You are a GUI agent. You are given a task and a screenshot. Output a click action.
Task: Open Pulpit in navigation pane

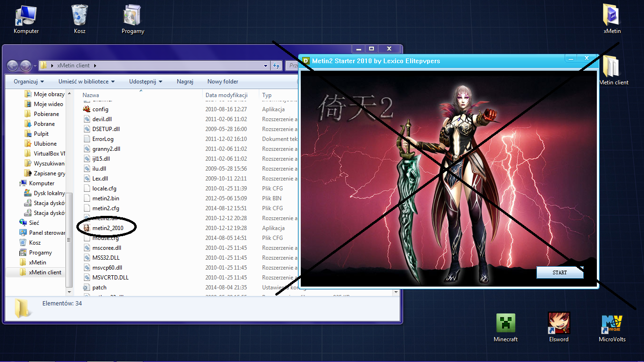coord(37,134)
